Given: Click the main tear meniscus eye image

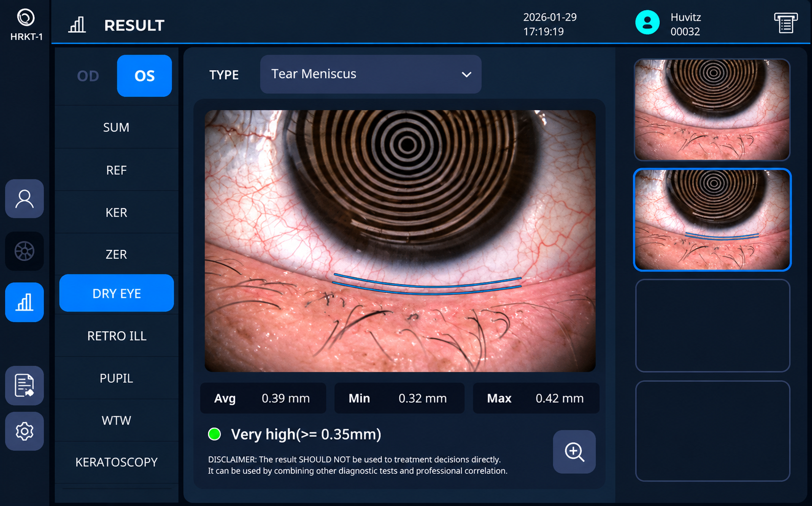Looking at the screenshot, I should 400,241.
